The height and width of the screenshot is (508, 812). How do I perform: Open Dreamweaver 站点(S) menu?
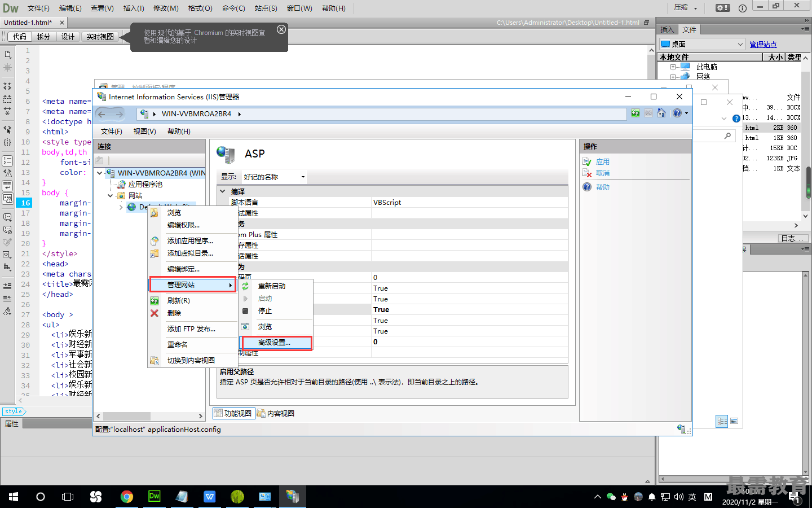point(266,8)
